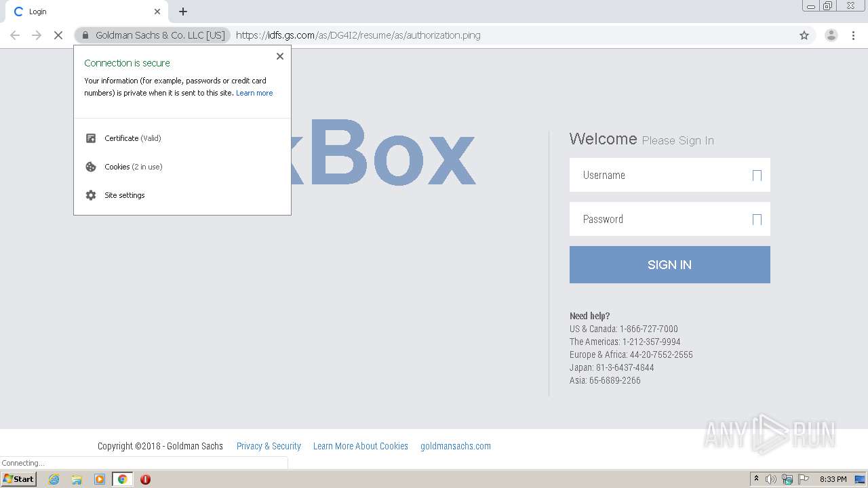Stop loading the page
Screen dimensions: 868x488
[x=58, y=35]
